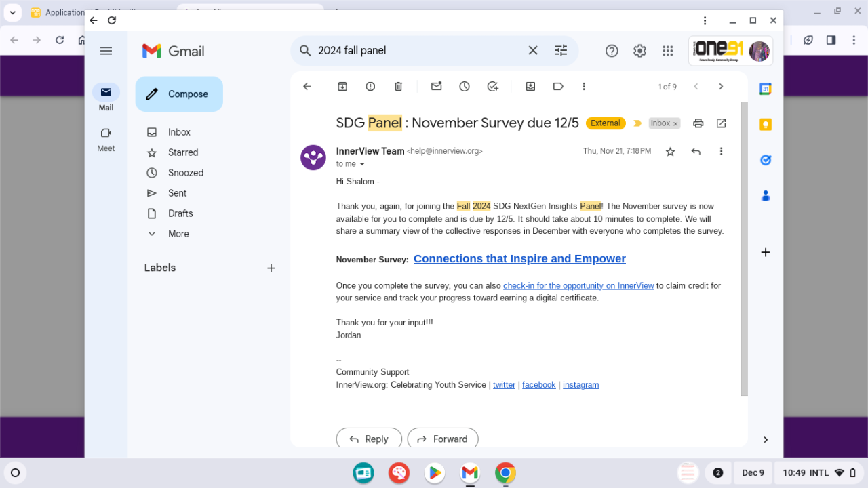Image resolution: width=868 pixels, height=488 pixels.
Task: Archive this email using the toolbar icon
Action: click(x=342, y=87)
